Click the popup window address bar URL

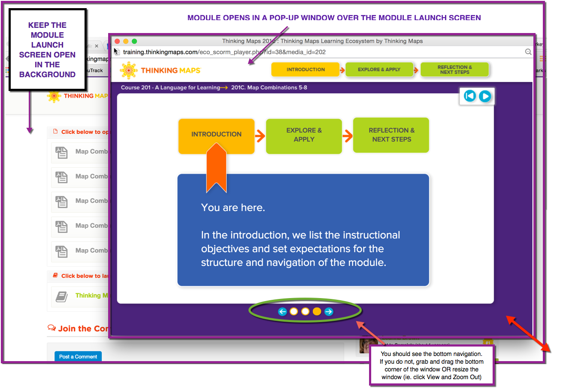[224, 52]
